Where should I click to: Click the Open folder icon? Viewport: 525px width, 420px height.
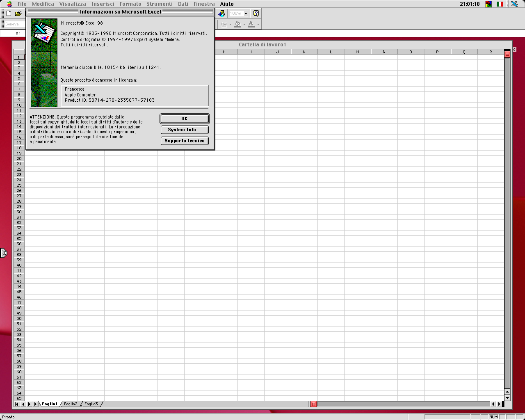18,14
